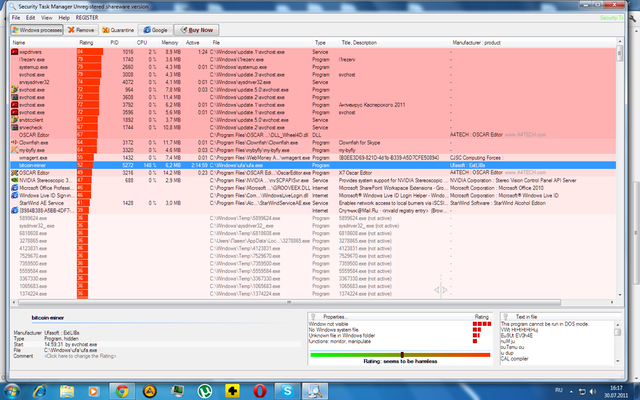Image resolution: width=640 pixels, height=400 pixels.
Task: Open Google Chrome from the taskbar
Action: tap(121, 391)
